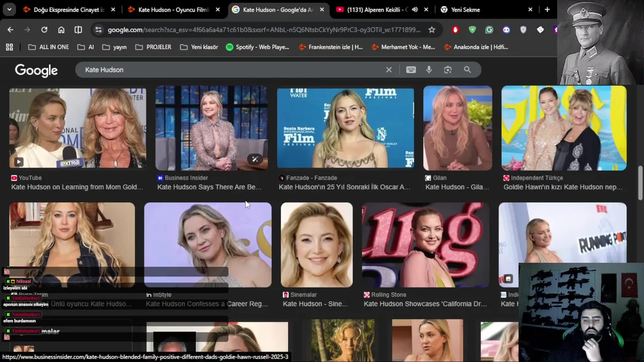644x362 pixels.
Task: Open the browser home page
Action: (61, 30)
